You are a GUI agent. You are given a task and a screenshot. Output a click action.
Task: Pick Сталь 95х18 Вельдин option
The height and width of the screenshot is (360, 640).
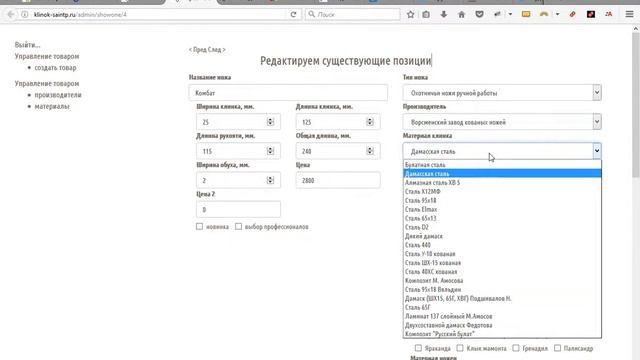(x=502, y=289)
